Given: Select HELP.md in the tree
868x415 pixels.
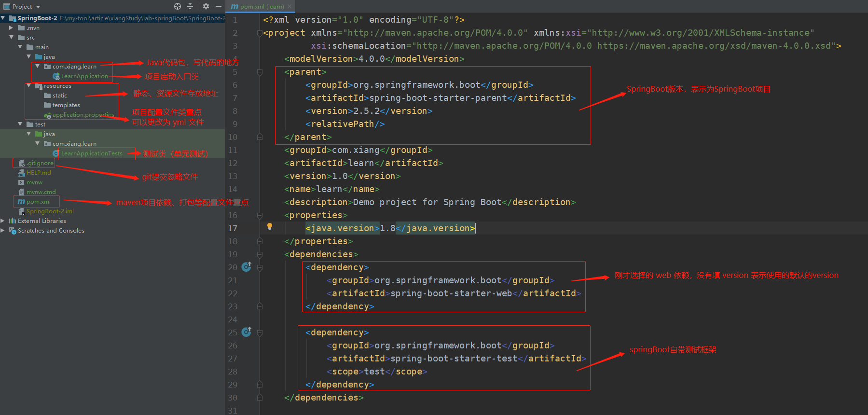Looking at the screenshot, I should pos(39,173).
